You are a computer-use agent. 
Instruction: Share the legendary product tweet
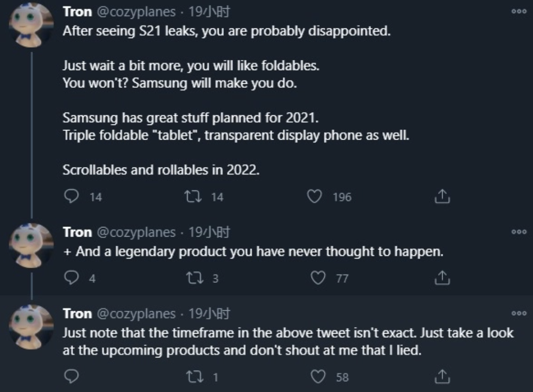pyautogui.click(x=442, y=278)
